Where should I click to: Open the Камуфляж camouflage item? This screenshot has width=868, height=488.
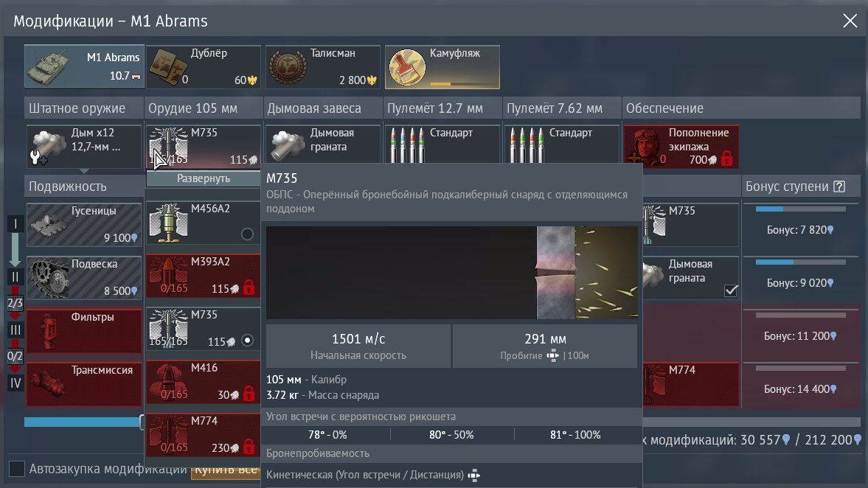(x=442, y=66)
